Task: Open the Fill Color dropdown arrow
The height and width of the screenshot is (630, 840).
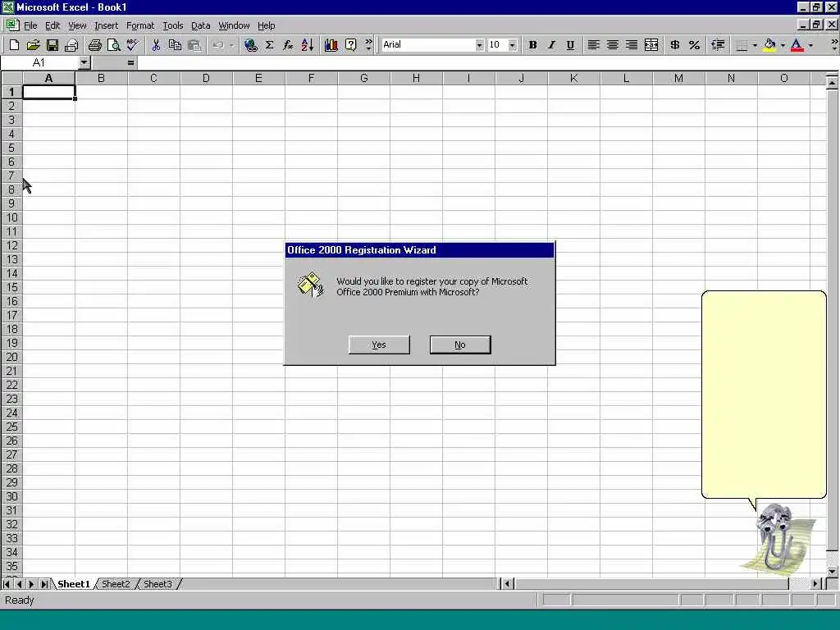Action: pos(782,45)
